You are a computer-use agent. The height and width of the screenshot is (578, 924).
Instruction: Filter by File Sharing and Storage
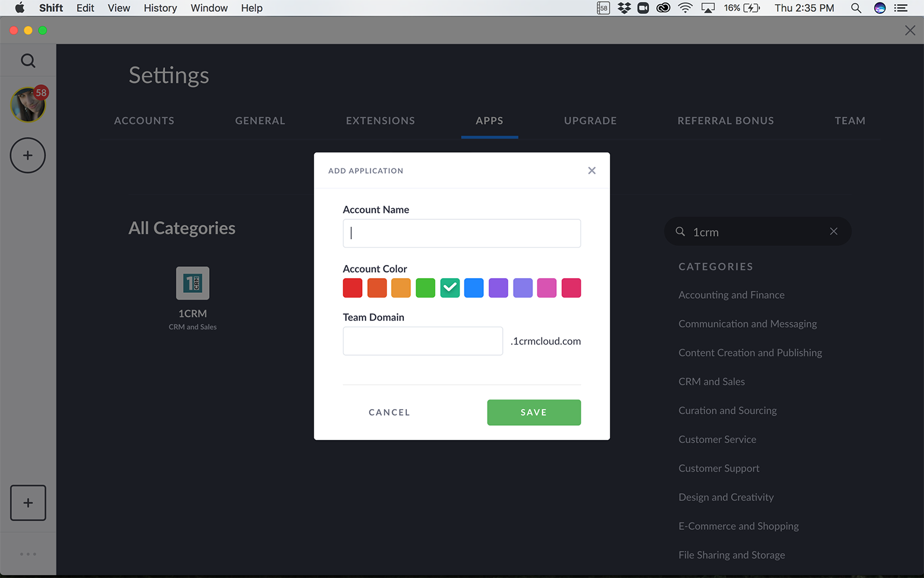(732, 555)
